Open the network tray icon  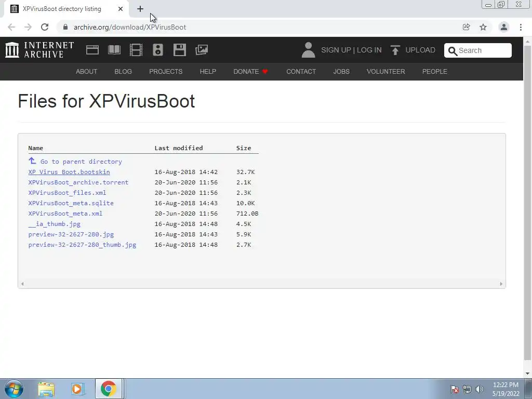pos(467,389)
